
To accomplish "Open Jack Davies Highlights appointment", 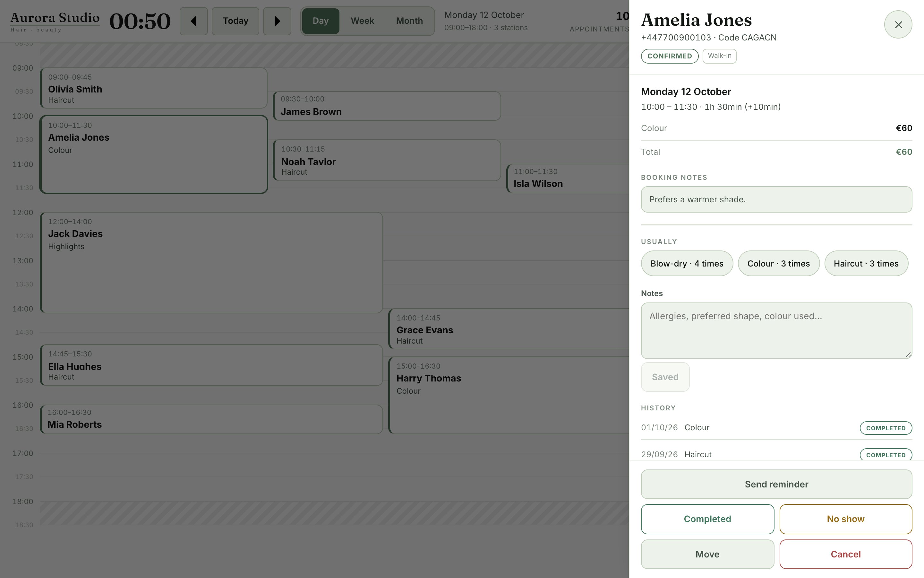I will 211,263.
